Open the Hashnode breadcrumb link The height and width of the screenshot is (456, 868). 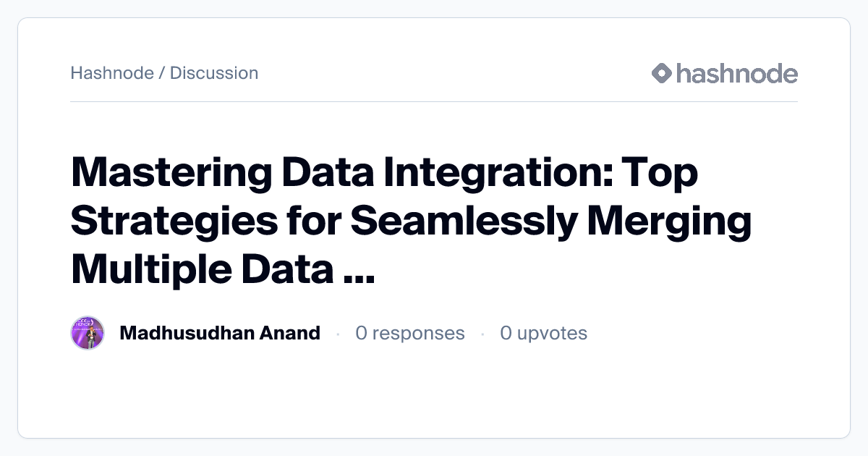coord(112,73)
